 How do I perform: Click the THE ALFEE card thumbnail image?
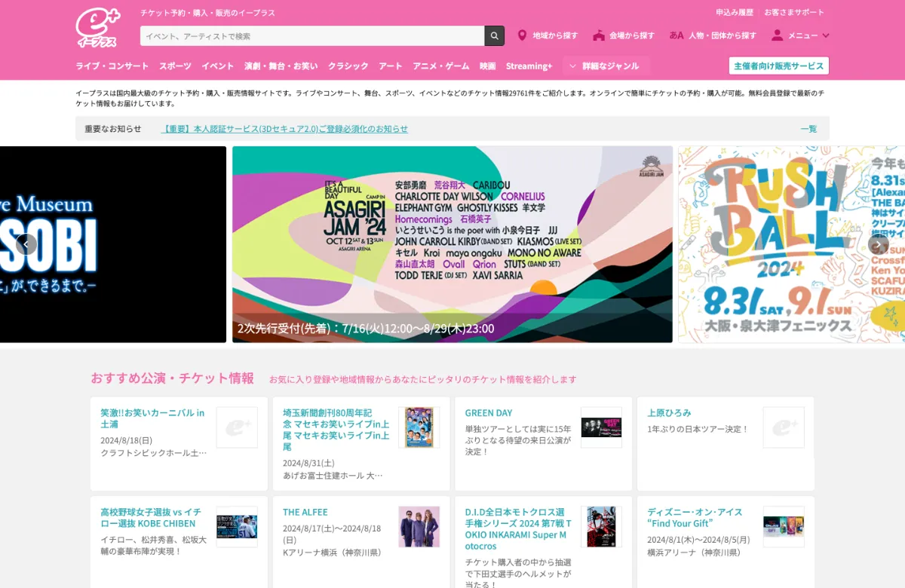(x=419, y=526)
